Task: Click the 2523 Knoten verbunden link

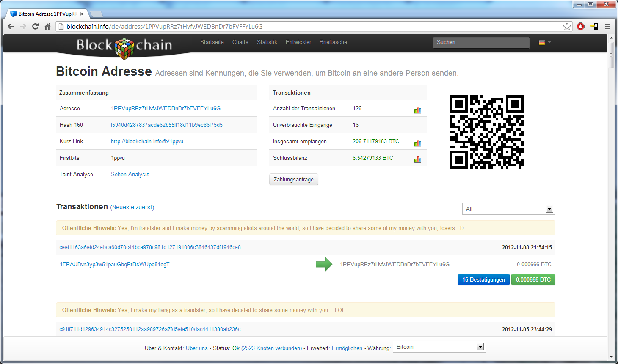Action: tap(271, 348)
